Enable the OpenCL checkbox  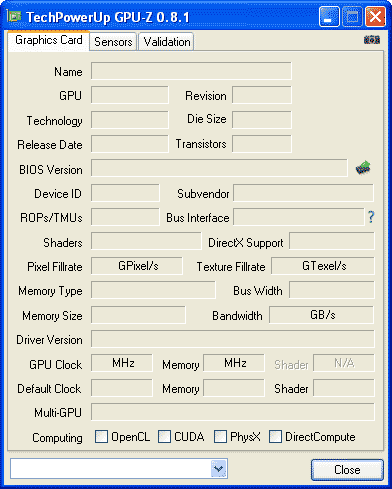point(101,436)
